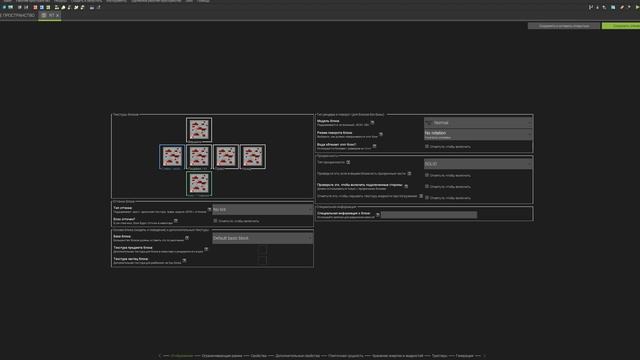
Task: Go to the Генерация page
Action: 464,356
